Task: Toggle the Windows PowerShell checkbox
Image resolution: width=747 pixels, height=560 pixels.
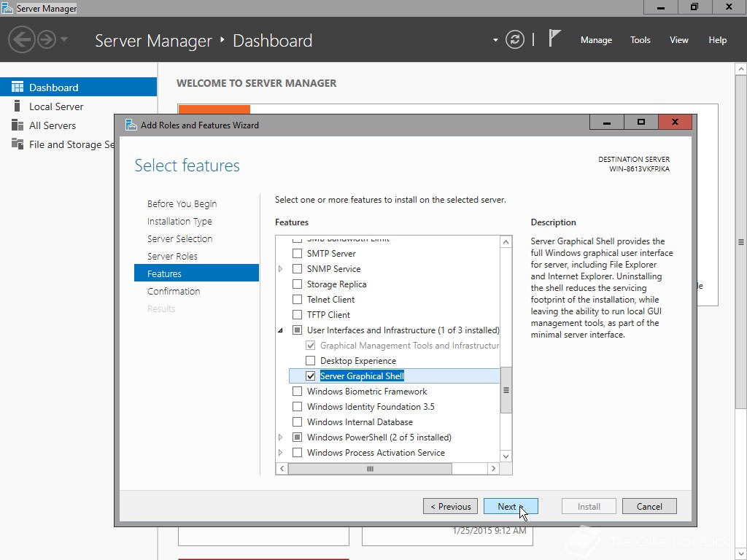Action: point(297,437)
